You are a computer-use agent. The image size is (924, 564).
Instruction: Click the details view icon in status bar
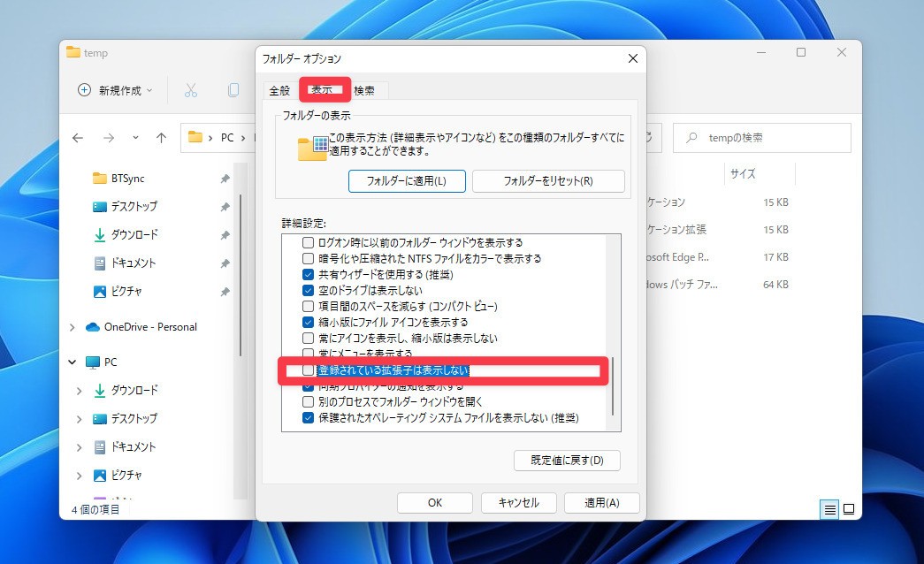pos(829,509)
